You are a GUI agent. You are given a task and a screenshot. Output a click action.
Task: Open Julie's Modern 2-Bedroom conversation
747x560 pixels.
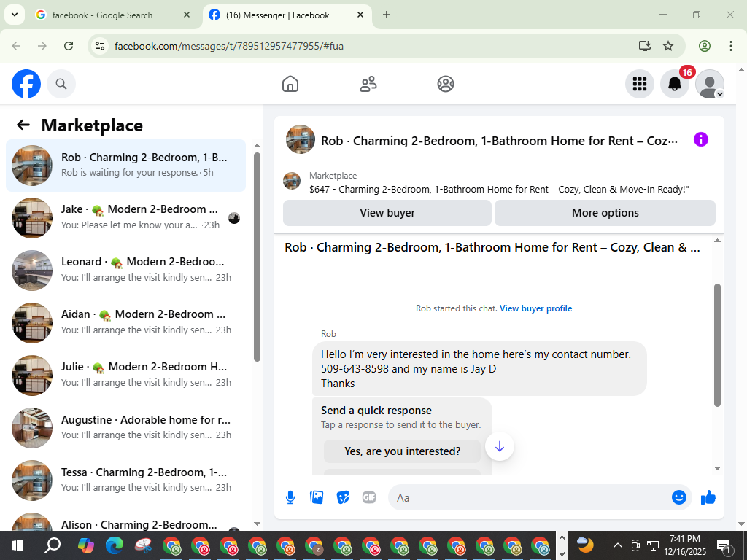[x=125, y=375]
